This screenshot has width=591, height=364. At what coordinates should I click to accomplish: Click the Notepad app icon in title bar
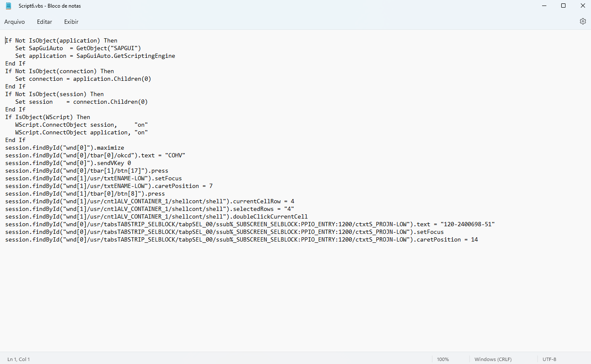coord(9,6)
